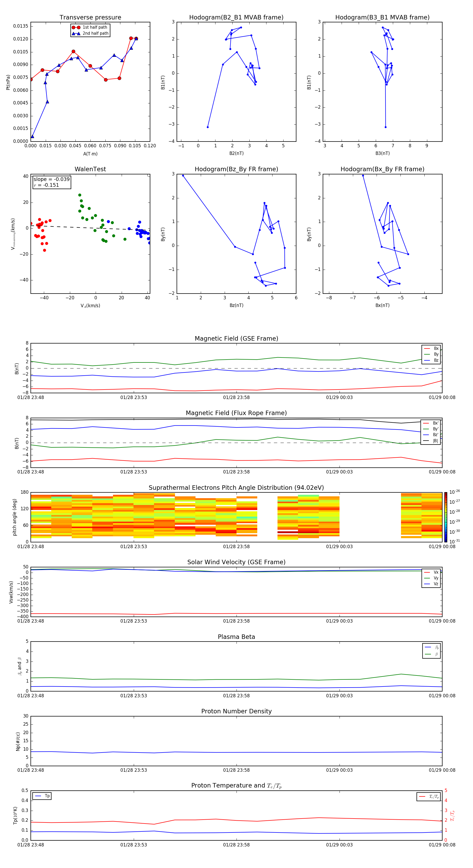Viewport: 473px width, 868px height.
Task: Click the 'Pt(nPa)' y-axis label
Action: click(x=8, y=82)
